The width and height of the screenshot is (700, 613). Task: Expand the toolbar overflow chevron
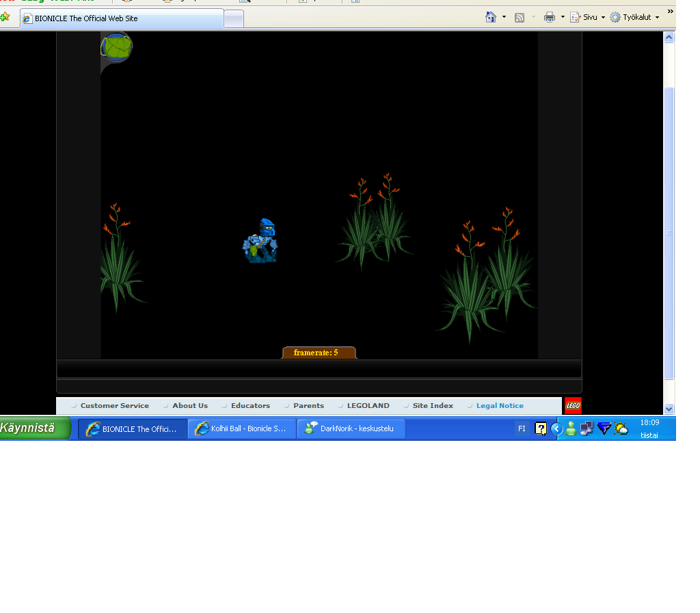[670, 11]
